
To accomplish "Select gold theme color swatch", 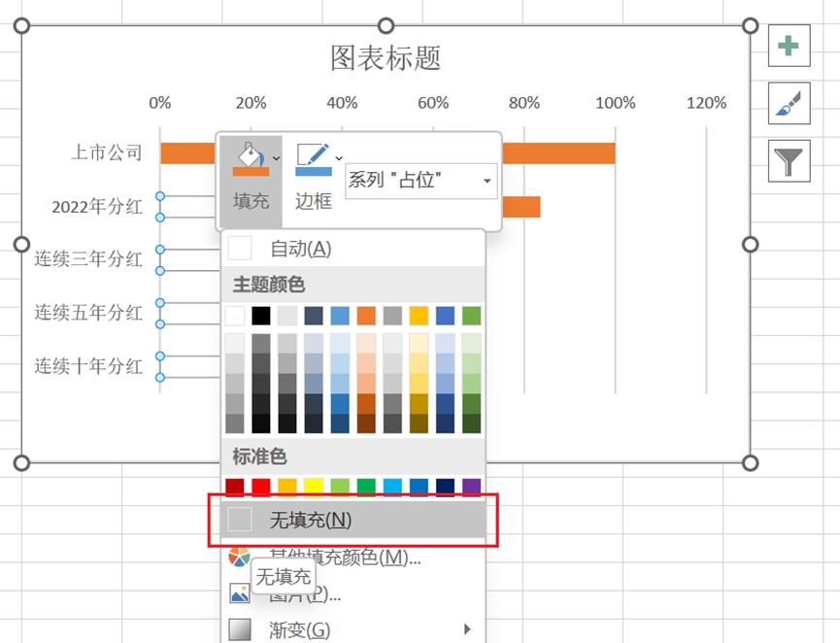I will pos(419,316).
